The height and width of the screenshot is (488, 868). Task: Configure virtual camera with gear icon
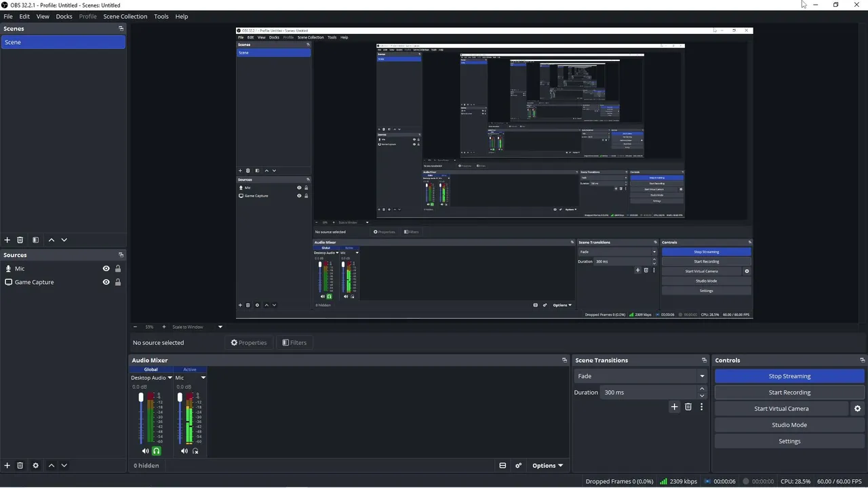tap(857, 409)
